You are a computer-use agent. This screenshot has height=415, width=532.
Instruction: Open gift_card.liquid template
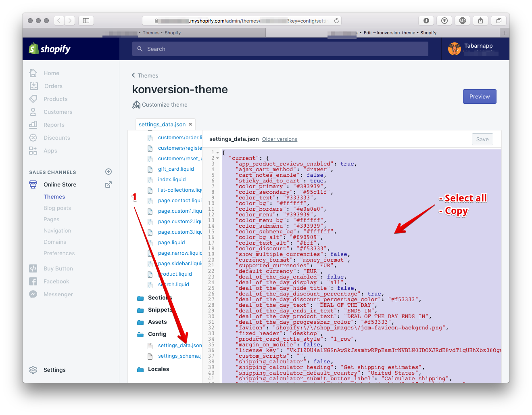[176, 169]
